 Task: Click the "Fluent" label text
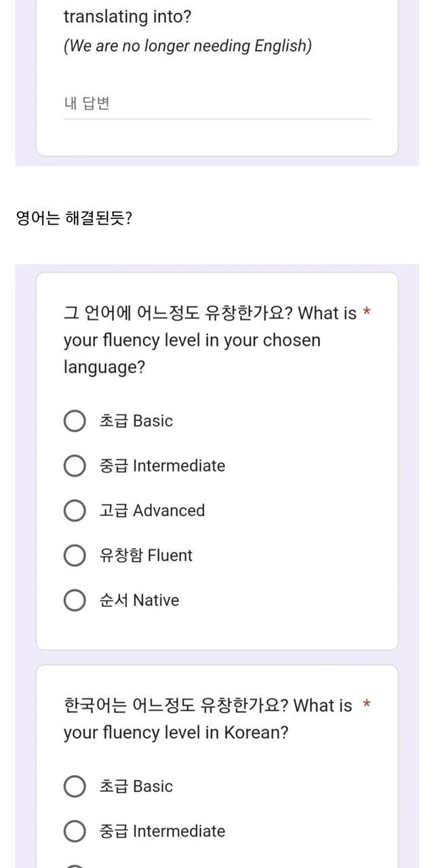(x=170, y=555)
